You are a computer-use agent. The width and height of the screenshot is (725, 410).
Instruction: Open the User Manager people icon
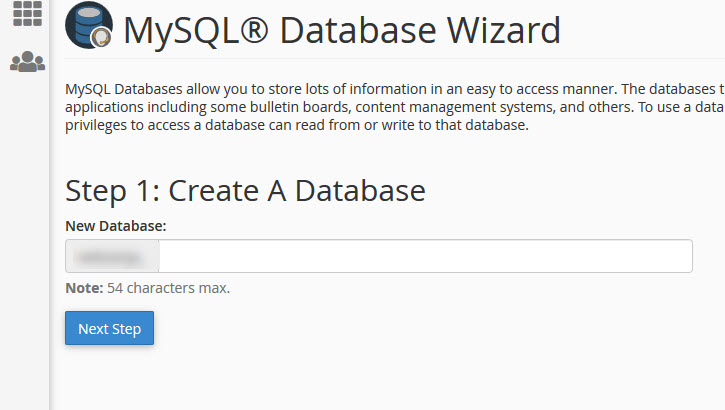coord(27,61)
